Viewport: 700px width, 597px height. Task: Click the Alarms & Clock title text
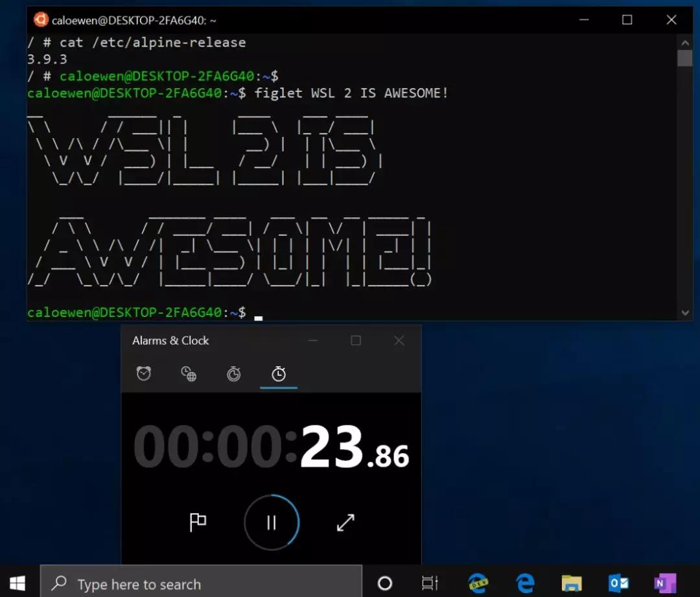[x=170, y=340]
